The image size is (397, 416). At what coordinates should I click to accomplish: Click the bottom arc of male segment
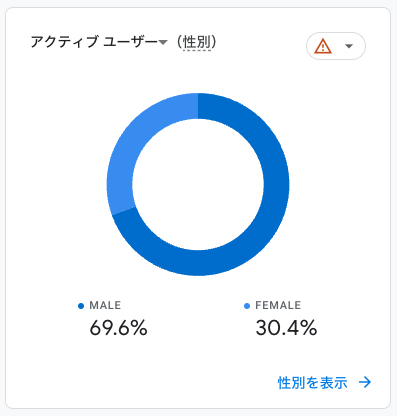tap(198, 263)
